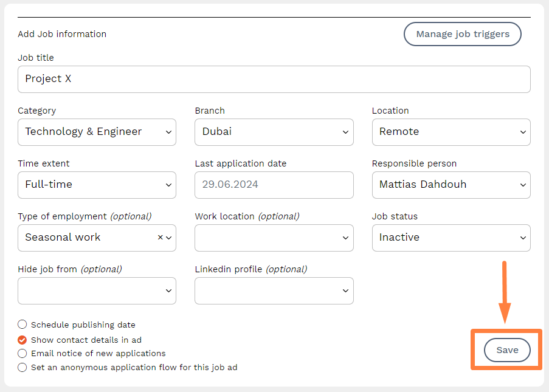Open the Work location dropdown
This screenshot has height=392, width=549.
click(274, 238)
